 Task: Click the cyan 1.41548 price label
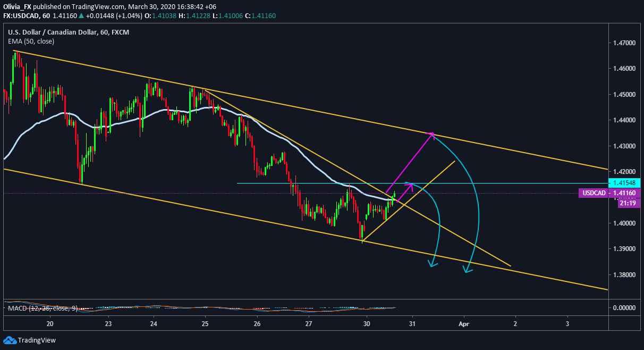[x=624, y=182]
